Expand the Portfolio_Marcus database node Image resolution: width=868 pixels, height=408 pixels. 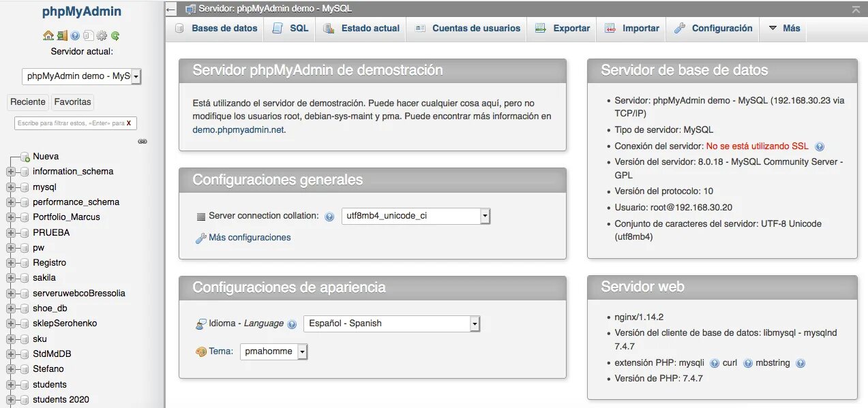10,217
